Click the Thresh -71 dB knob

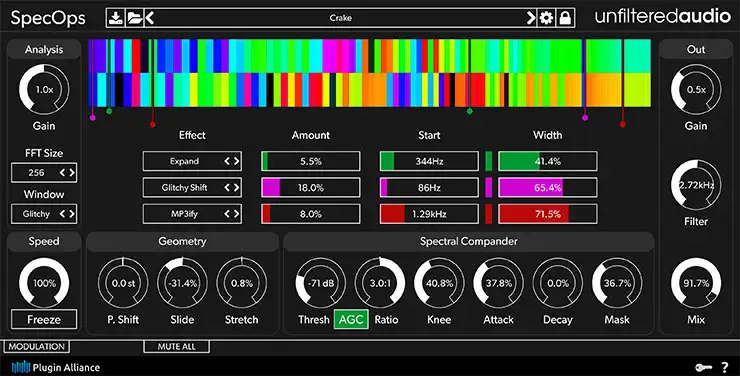coord(321,283)
